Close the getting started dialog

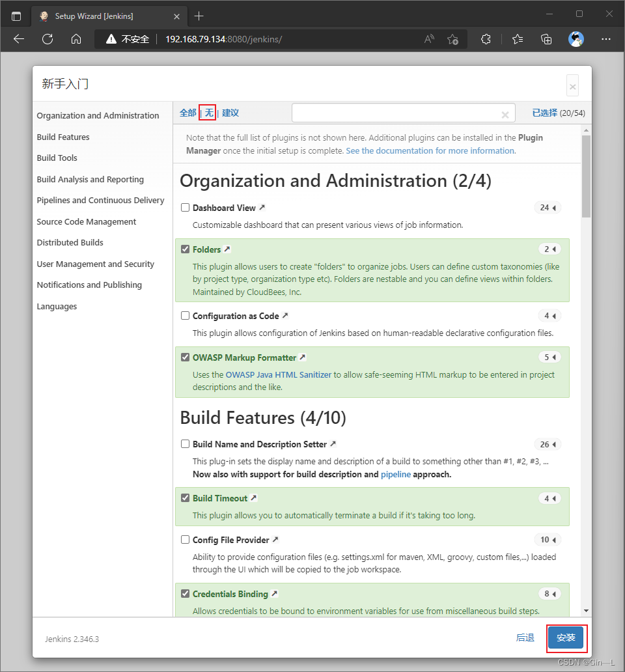tap(572, 86)
